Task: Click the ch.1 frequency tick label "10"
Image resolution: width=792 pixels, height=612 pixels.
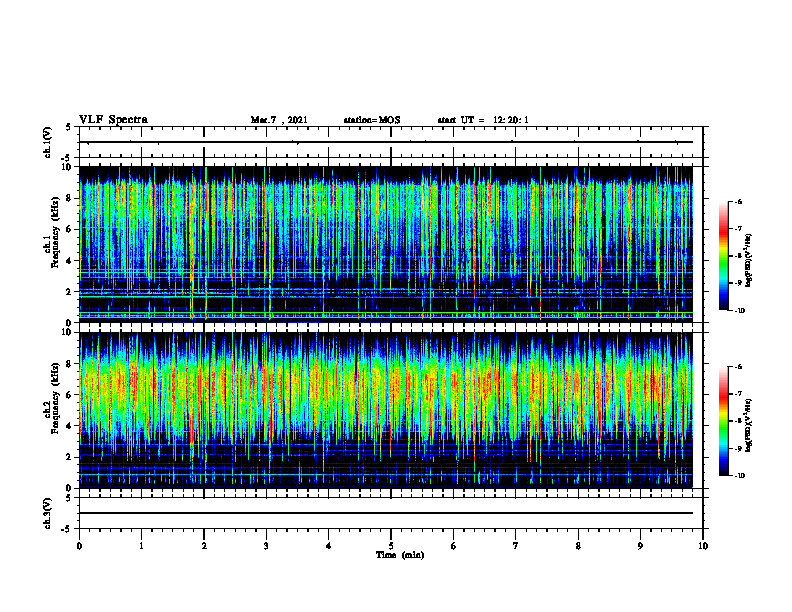Action: [x=67, y=167]
